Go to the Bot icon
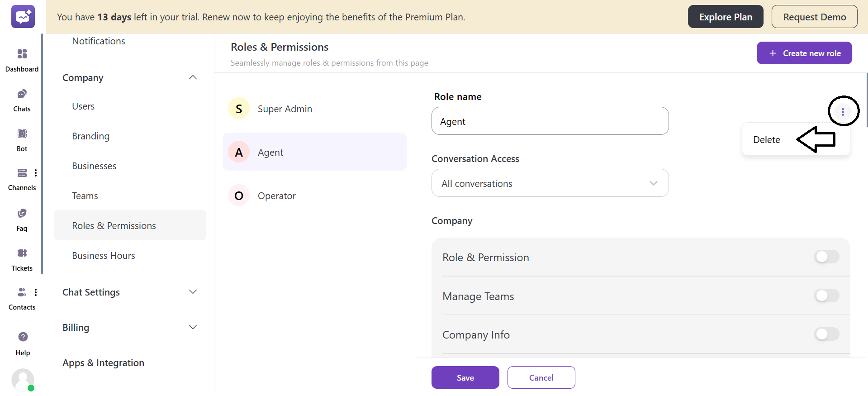This screenshot has height=396, width=868. tap(22, 134)
